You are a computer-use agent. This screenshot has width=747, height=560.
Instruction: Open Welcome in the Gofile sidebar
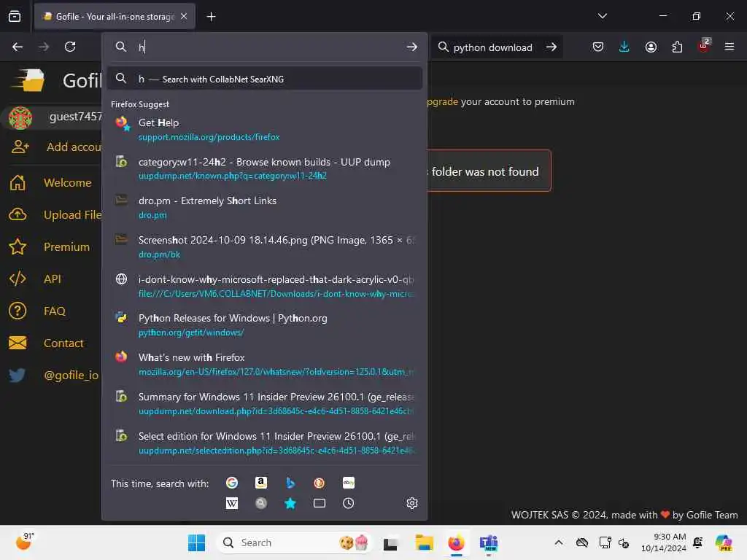pos(67,182)
